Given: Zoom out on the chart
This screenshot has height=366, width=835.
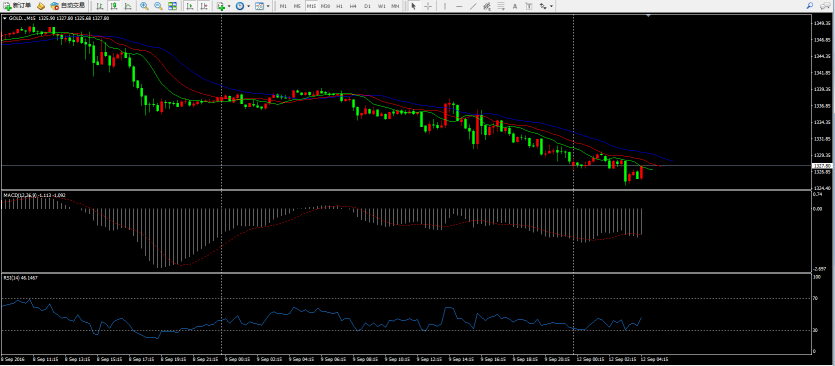Looking at the screenshot, I should pyautogui.click(x=158, y=6).
